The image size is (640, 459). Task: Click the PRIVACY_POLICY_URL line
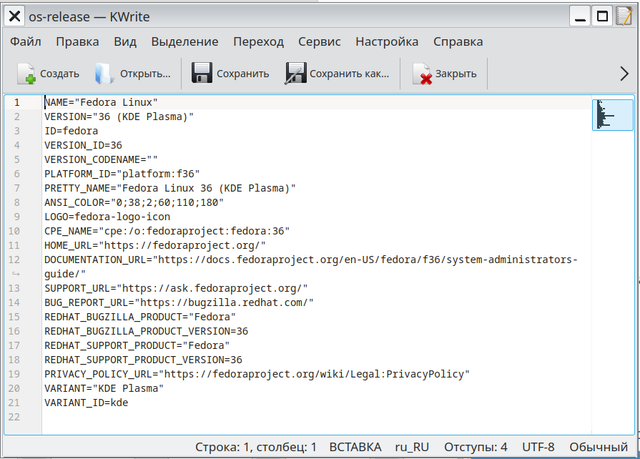(x=257, y=374)
